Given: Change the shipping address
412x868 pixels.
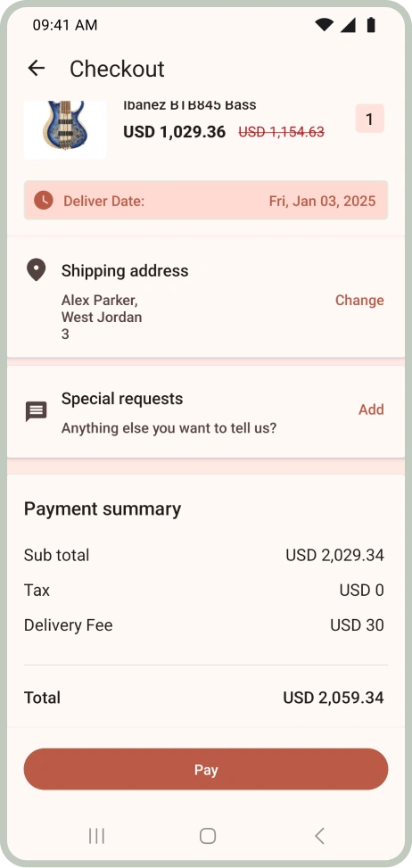Looking at the screenshot, I should tap(359, 300).
